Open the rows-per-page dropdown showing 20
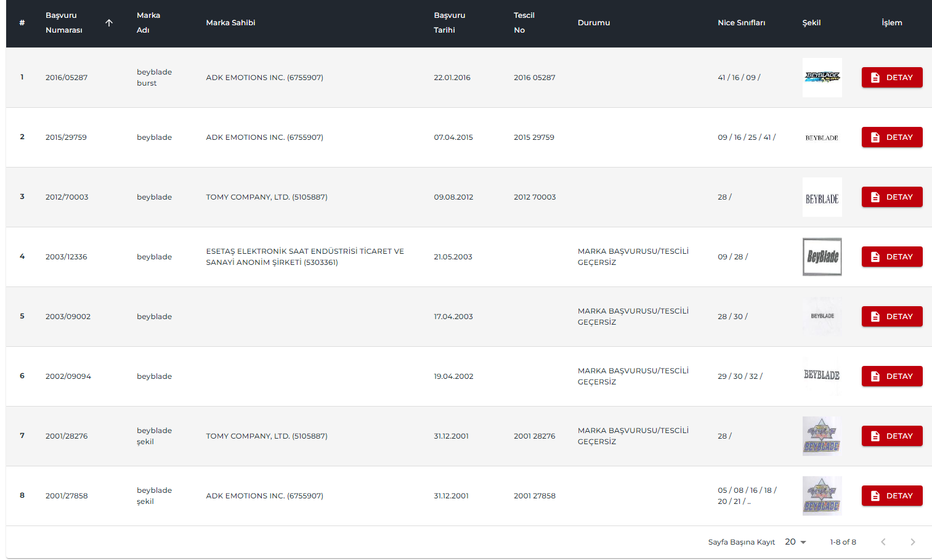The image size is (932, 560). point(795,542)
